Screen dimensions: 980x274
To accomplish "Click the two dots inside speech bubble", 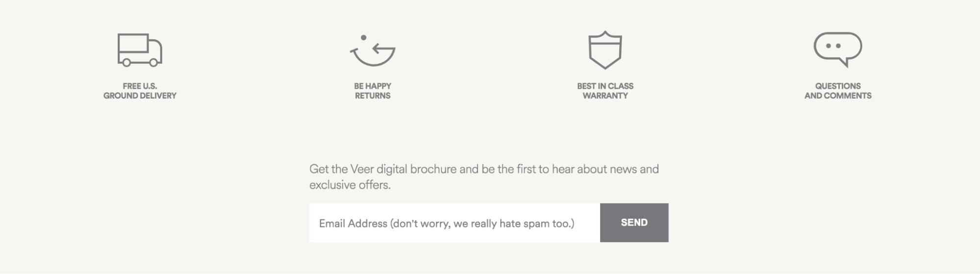I will click(x=833, y=46).
